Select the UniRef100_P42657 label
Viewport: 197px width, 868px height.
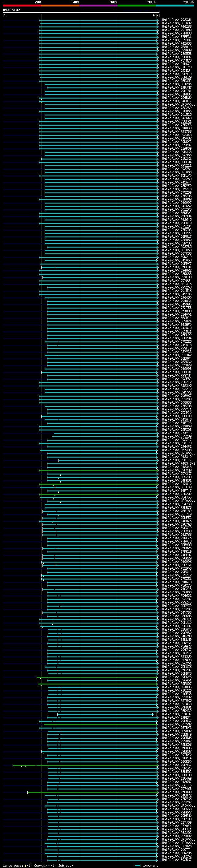[x=176, y=782]
